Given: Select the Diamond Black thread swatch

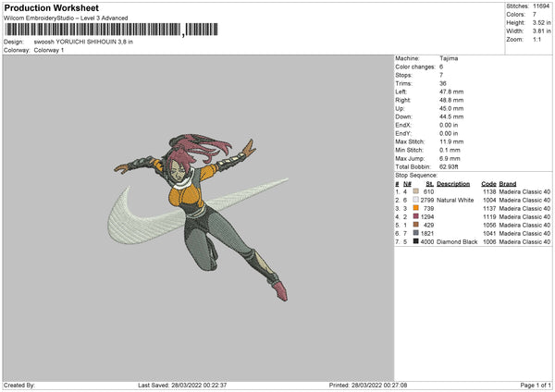Looking at the screenshot, I should (416, 241).
